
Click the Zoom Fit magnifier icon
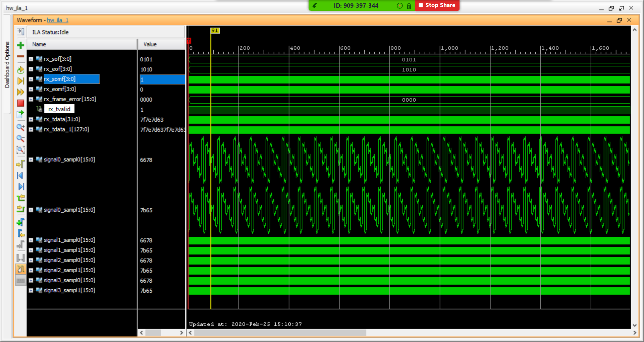coord(20,150)
